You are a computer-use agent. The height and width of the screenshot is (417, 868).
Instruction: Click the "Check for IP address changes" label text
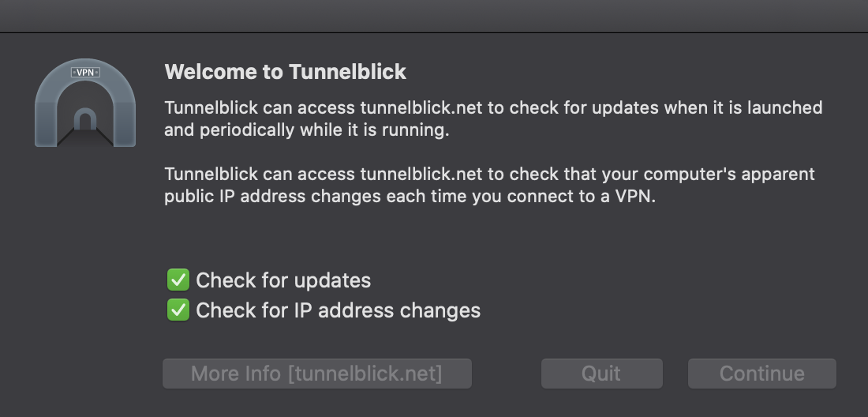(339, 310)
